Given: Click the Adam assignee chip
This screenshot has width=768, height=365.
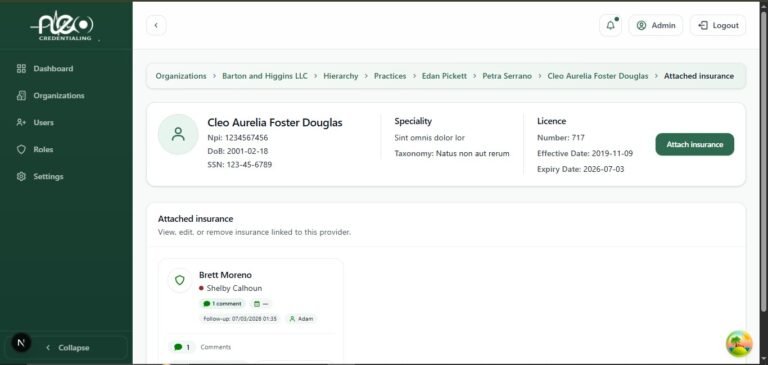Looking at the screenshot, I should pyautogui.click(x=301, y=319).
